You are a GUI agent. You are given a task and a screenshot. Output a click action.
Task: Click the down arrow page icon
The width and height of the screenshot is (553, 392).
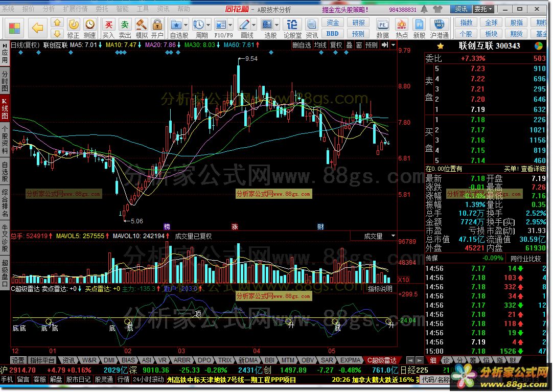(57, 34)
